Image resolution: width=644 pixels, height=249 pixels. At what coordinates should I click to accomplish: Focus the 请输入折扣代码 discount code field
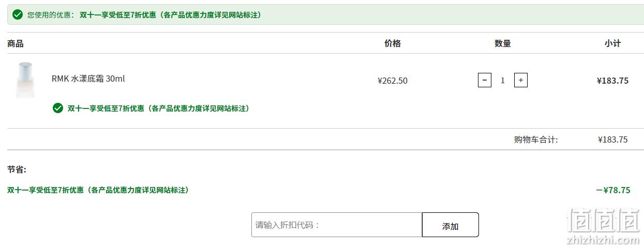click(337, 225)
